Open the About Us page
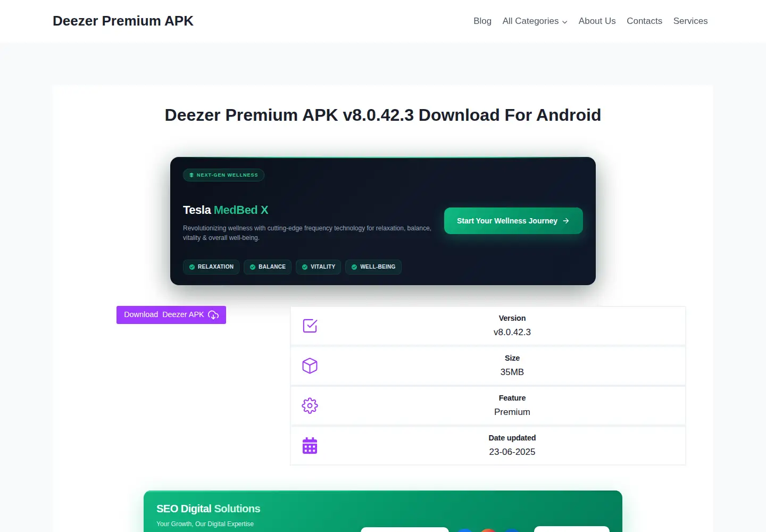This screenshot has height=532, width=766. 597,21
